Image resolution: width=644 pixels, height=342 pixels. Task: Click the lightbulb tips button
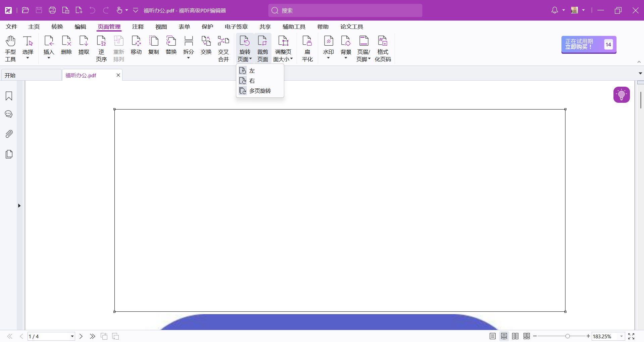click(621, 95)
